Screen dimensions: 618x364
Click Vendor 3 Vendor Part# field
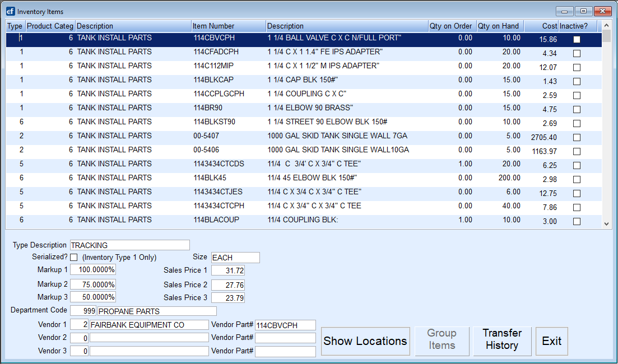[x=285, y=351]
